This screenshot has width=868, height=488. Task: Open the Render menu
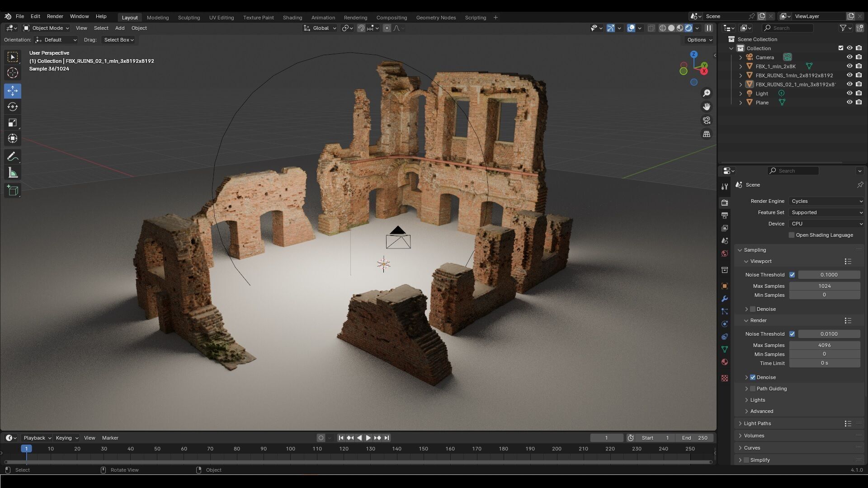click(x=55, y=16)
